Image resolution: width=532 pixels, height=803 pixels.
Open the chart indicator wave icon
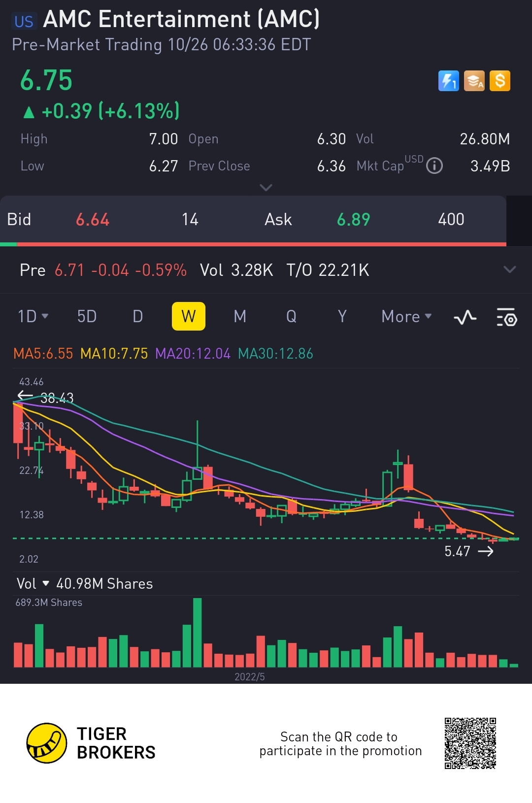click(465, 317)
